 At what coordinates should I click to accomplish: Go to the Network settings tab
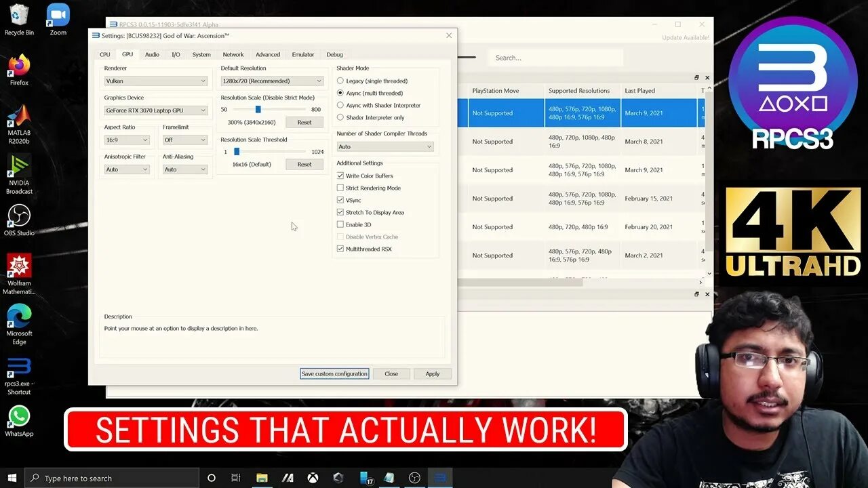tap(233, 54)
